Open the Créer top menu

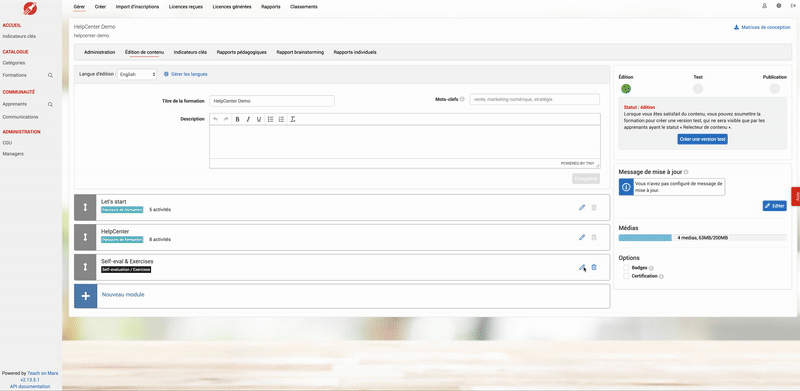click(x=101, y=7)
